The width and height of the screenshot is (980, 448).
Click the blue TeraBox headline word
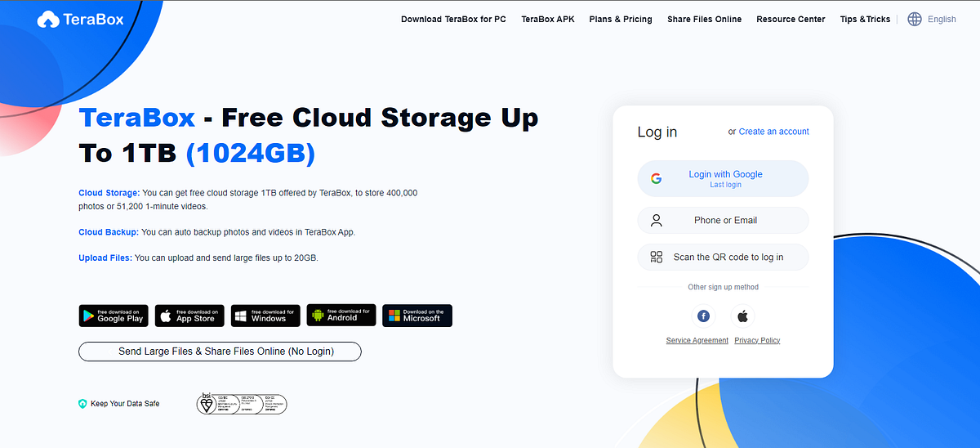pyautogui.click(x=137, y=118)
